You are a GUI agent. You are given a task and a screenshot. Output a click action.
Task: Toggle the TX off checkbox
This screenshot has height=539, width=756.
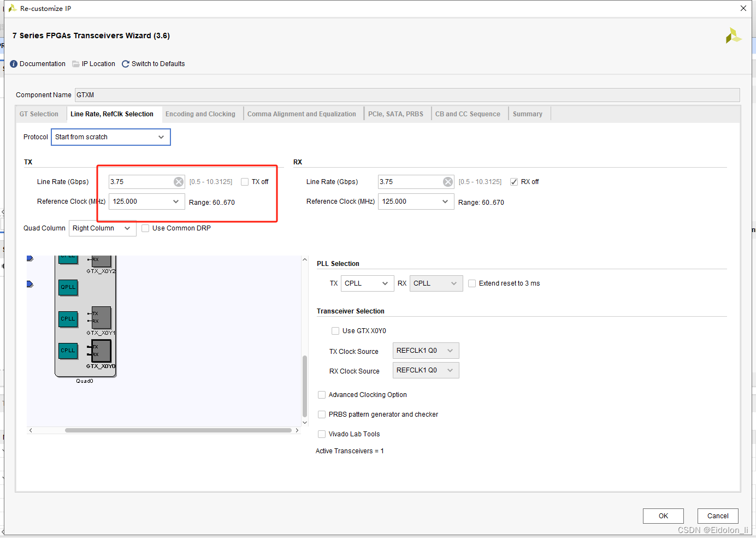tap(245, 182)
